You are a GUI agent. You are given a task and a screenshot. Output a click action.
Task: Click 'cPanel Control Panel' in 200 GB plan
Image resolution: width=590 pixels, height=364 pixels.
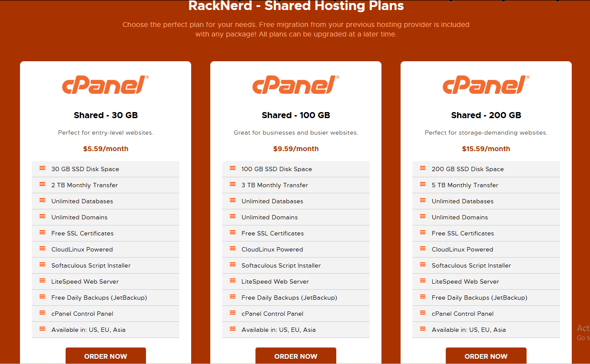tap(463, 314)
